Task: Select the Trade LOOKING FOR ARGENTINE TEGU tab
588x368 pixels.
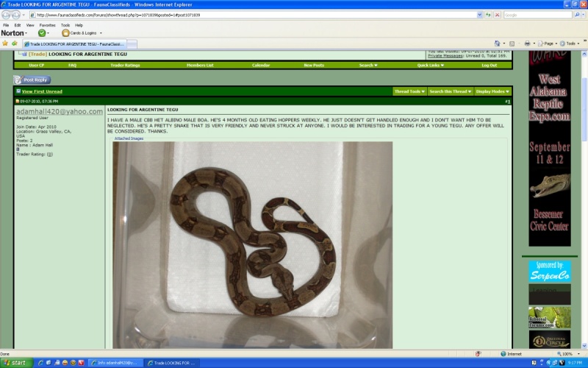Action: (x=74, y=44)
